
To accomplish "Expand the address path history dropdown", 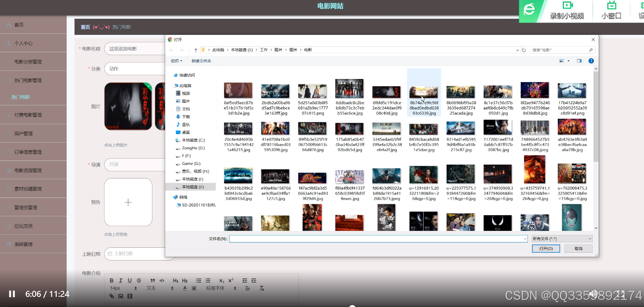I will tap(517, 50).
